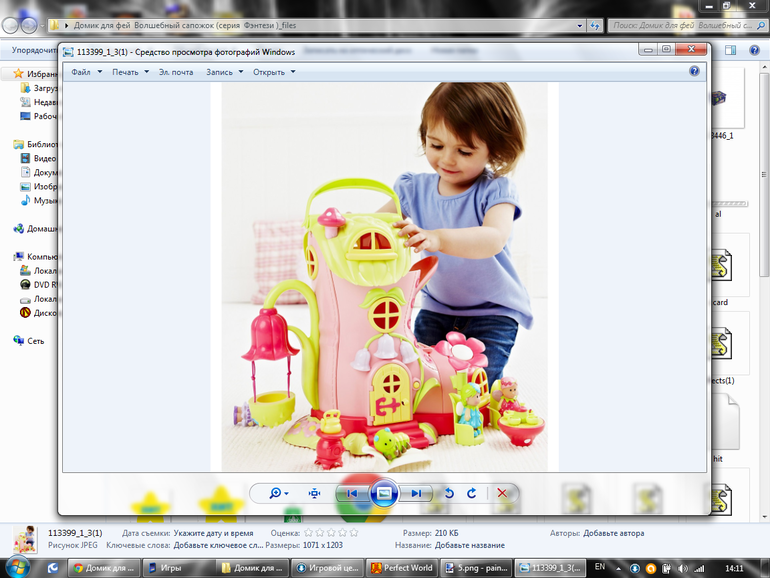770x578 pixels.
Task: Switch to Chrome taskbar button
Action: tap(104, 568)
